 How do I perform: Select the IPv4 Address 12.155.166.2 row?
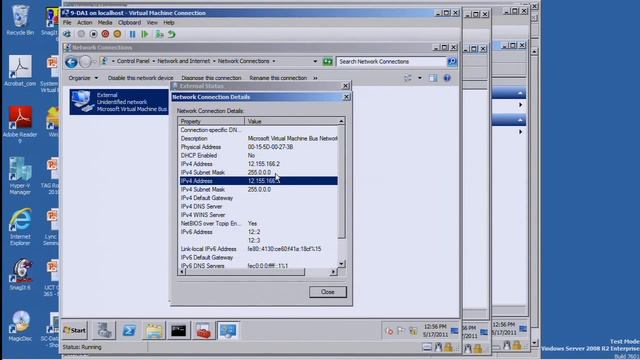(258, 164)
